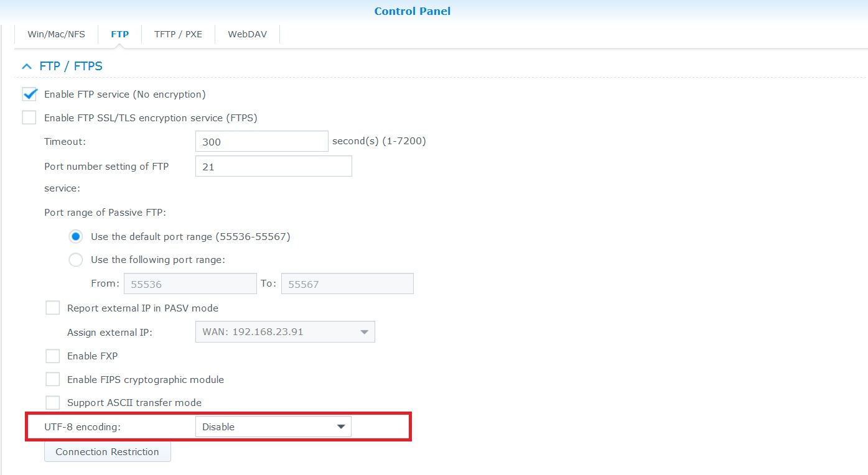Open the Assign external IP dropdown

click(284, 331)
